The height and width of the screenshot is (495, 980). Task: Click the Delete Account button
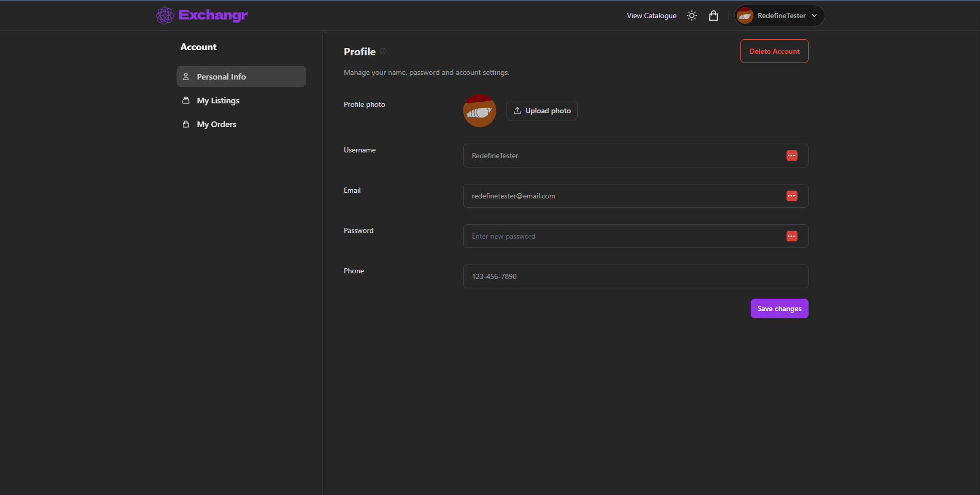point(774,51)
